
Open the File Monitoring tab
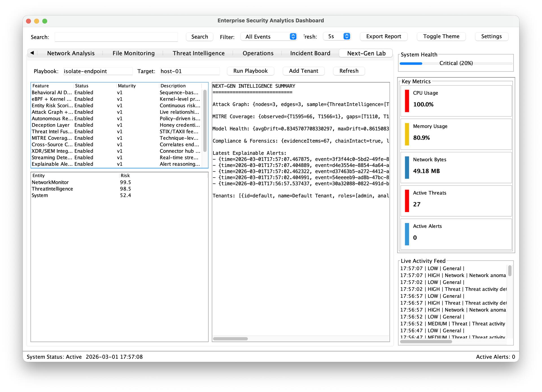[x=133, y=53]
